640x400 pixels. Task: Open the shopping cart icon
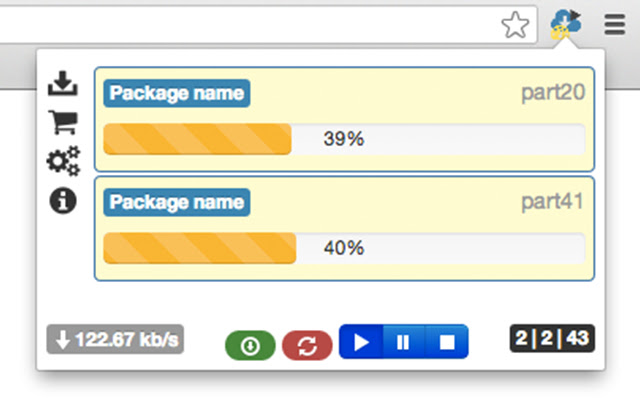pyautogui.click(x=63, y=122)
